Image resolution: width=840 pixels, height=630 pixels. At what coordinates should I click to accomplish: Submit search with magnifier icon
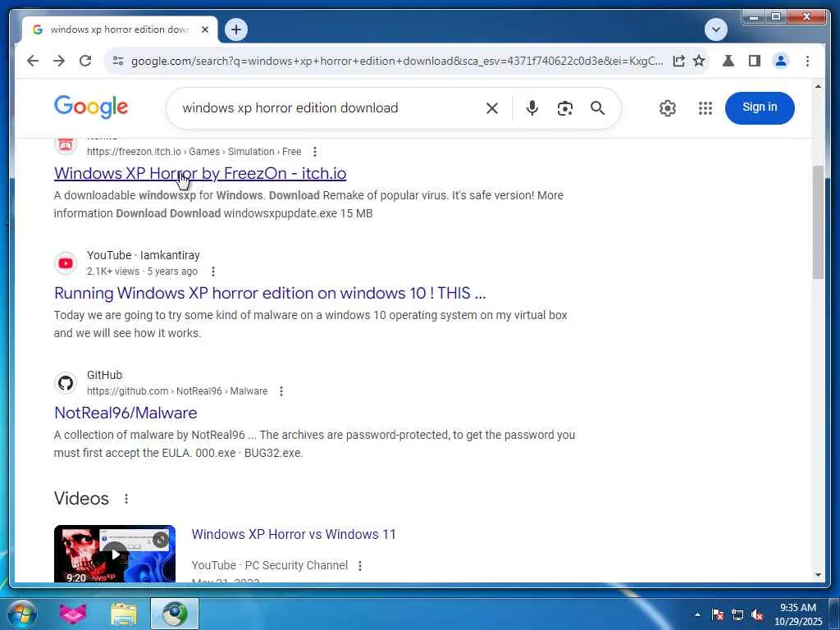[x=597, y=108]
